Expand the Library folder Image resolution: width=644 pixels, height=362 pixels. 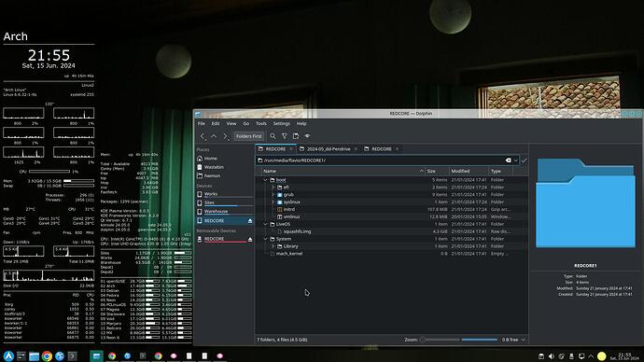tap(273, 246)
